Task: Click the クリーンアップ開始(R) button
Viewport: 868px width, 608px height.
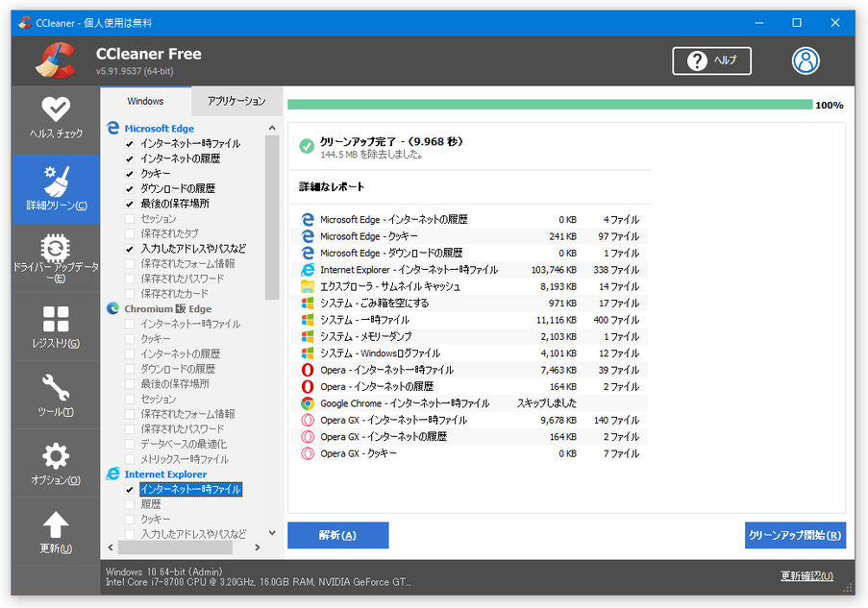Action: click(795, 535)
